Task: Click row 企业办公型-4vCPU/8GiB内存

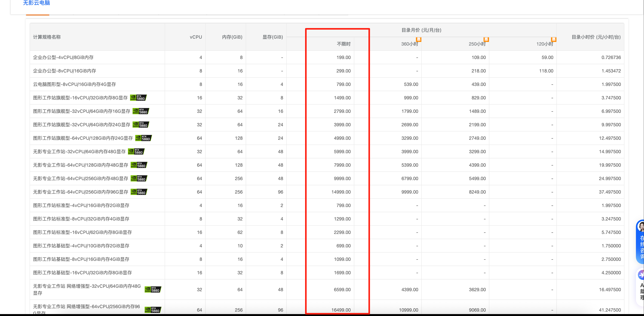Action: click(x=327, y=57)
